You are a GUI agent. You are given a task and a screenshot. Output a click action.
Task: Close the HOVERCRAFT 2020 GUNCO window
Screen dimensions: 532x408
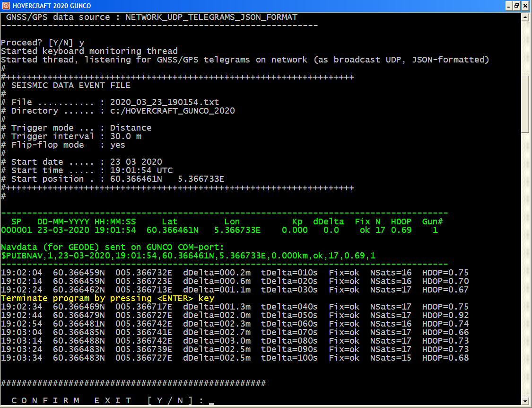point(525,5)
